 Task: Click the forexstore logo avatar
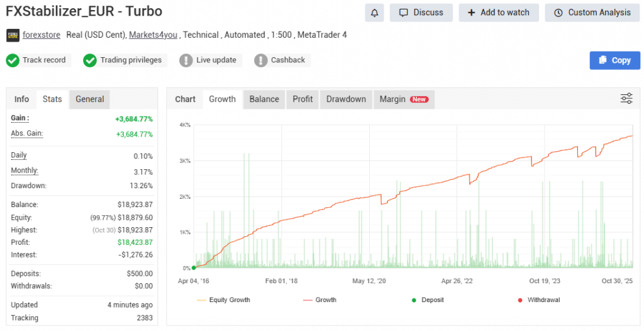coord(13,35)
